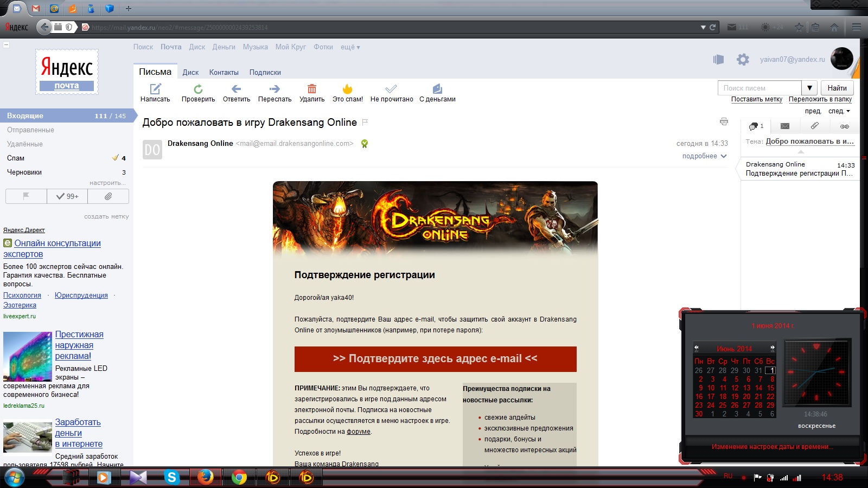
Task: Go to the Диск service link
Action: tap(197, 47)
